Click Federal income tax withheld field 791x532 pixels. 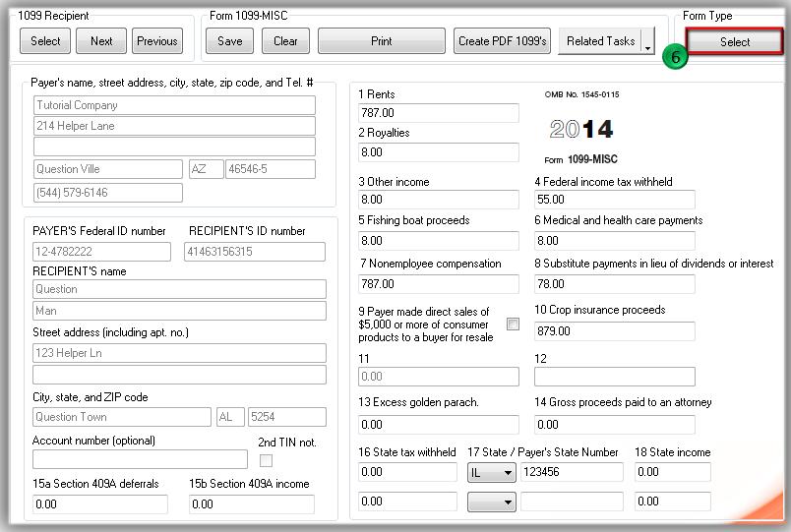point(615,200)
